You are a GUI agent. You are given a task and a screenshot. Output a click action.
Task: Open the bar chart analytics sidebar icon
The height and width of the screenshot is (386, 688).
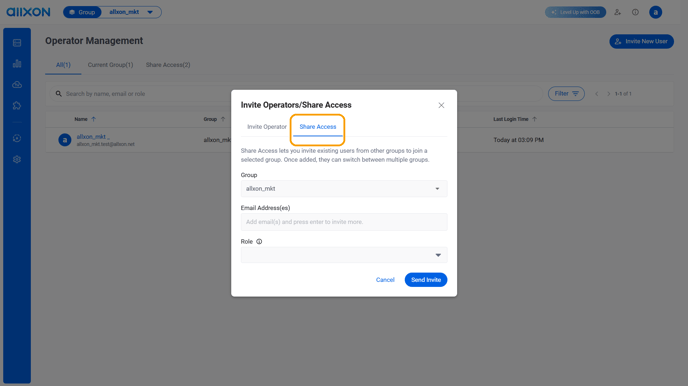click(x=17, y=64)
